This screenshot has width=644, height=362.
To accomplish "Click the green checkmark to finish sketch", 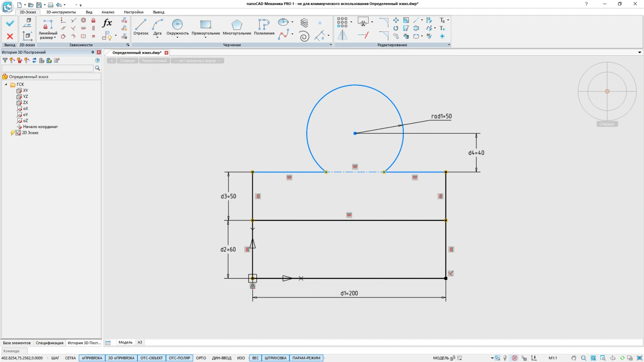I will (10, 23).
